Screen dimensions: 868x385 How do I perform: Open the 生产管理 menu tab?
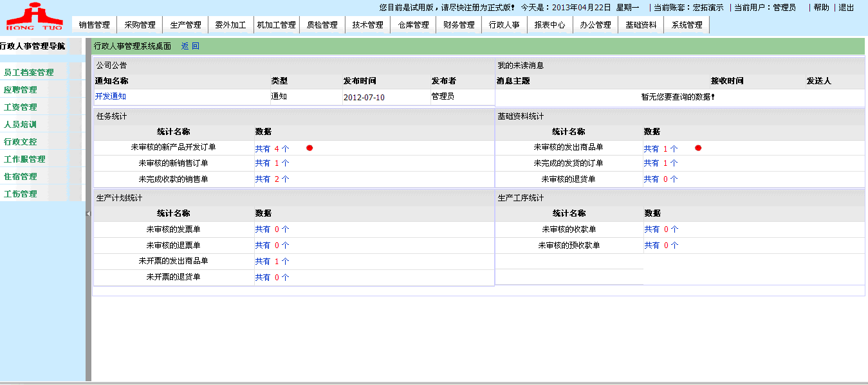click(185, 25)
